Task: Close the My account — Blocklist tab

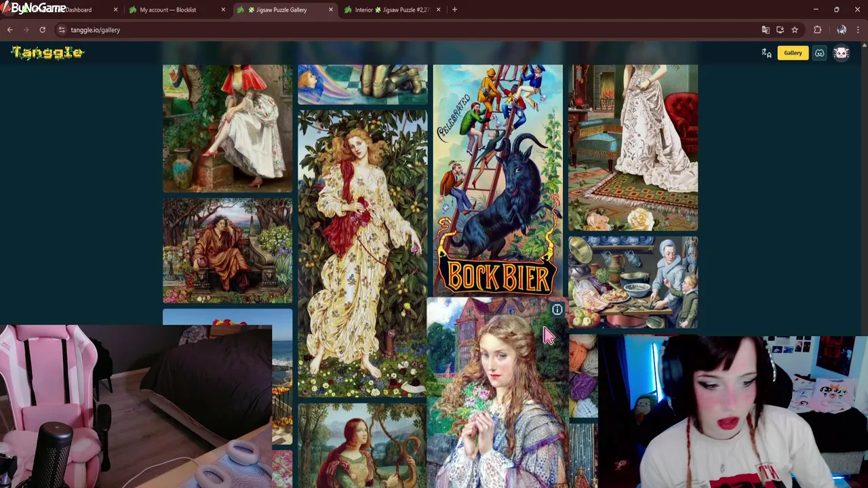Action: point(223,9)
